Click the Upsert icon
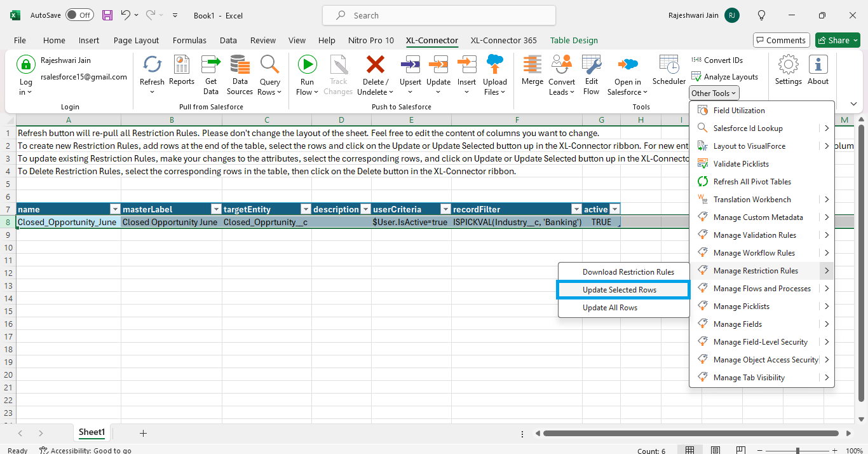Image resolution: width=868 pixels, height=454 pixels. coord(410,64)
